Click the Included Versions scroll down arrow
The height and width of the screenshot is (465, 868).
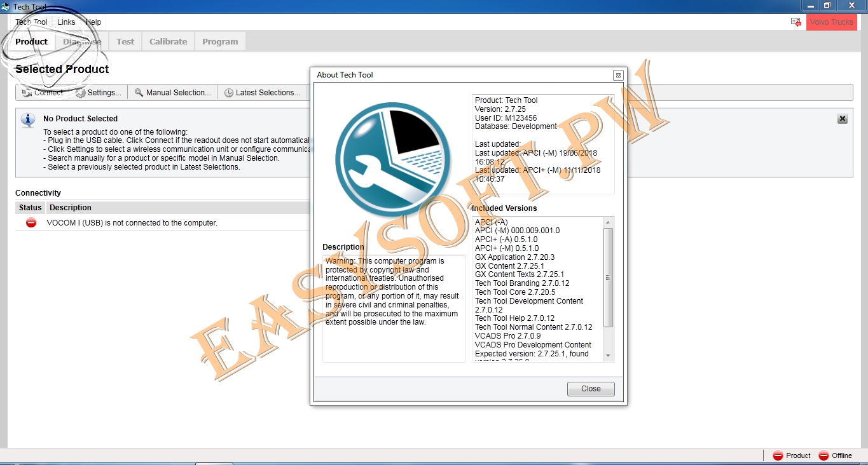pos(608,356)
